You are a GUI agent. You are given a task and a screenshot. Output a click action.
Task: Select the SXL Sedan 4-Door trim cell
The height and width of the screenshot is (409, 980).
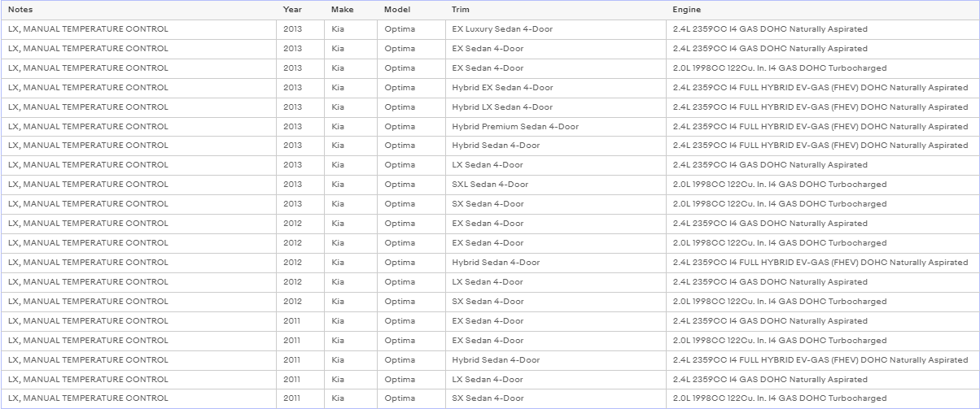(555, 185)
